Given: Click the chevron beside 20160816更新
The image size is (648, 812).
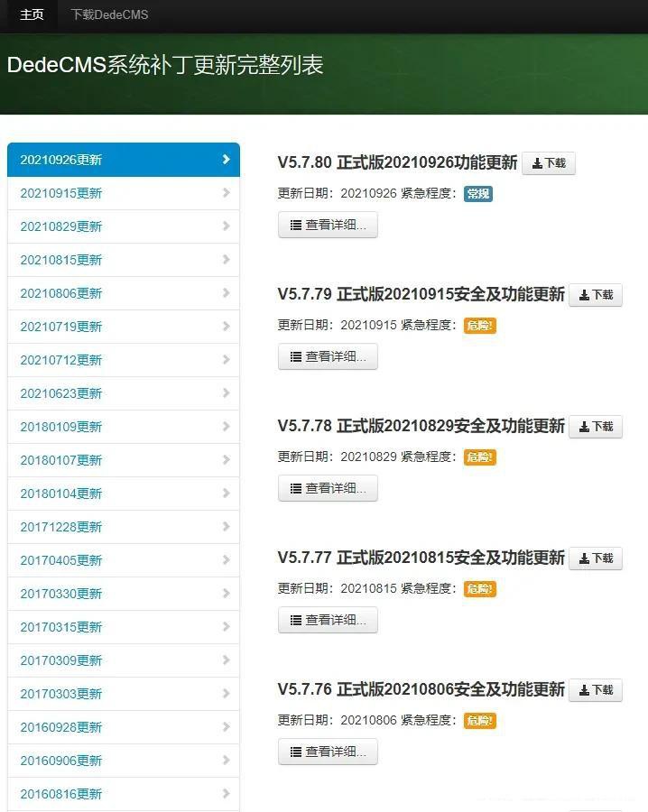Looking at the screenshot, I should tap(226, 793).
